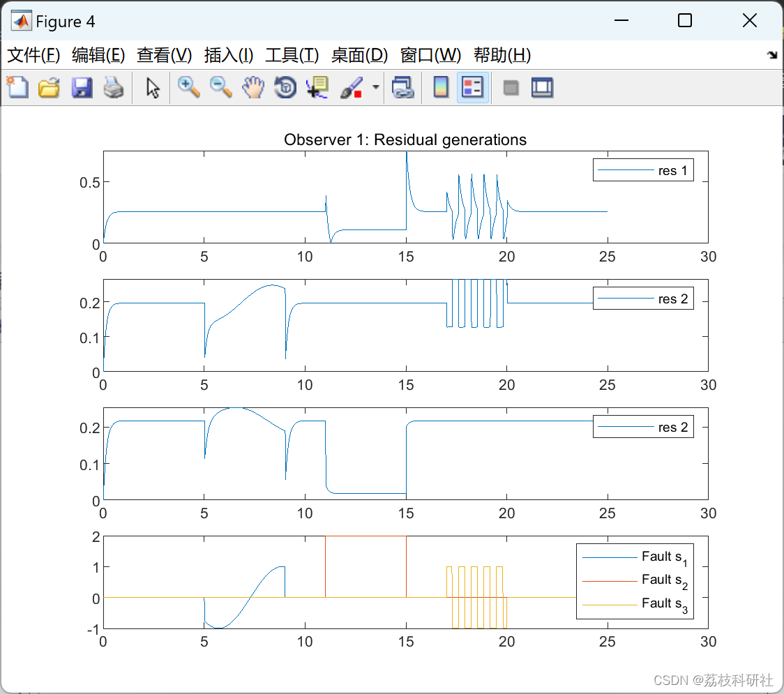Open the 窗口(W) menu
Viewport: 784px width, 694px height.
coord(430,55)
